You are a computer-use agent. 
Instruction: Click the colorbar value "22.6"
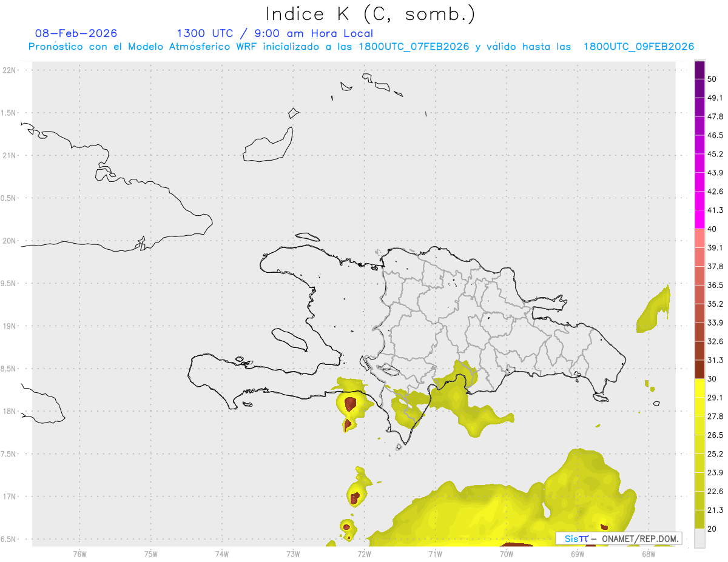715,491
